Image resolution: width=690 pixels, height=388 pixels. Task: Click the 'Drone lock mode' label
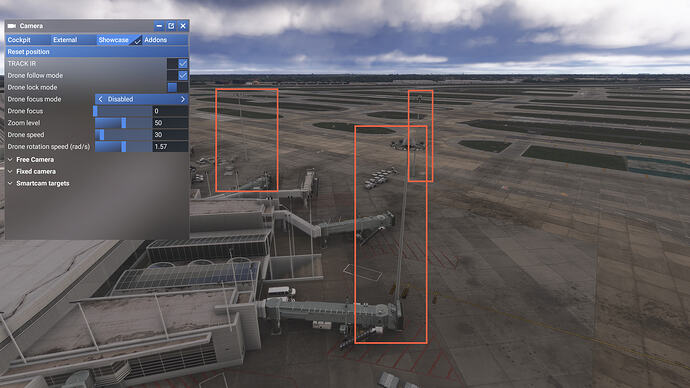point(32,87)
